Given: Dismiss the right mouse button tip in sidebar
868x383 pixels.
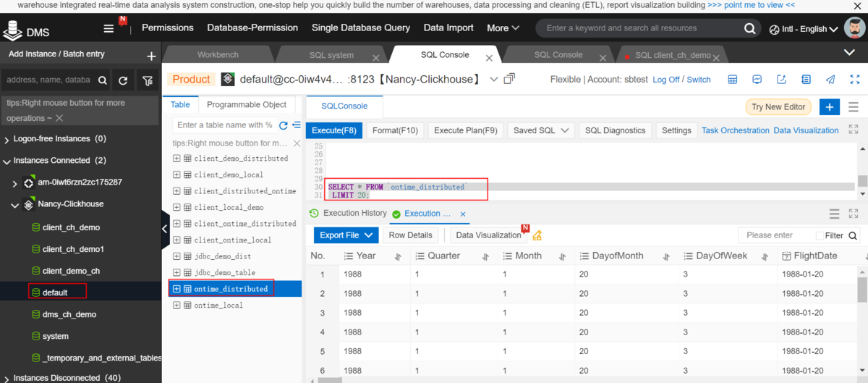Looking at the screenshot, I should 59,118.
